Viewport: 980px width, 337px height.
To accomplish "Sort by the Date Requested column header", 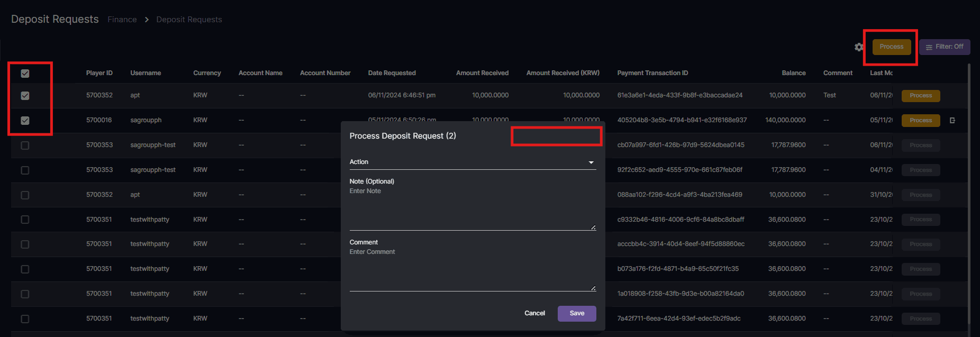I will tap(392, 73).
